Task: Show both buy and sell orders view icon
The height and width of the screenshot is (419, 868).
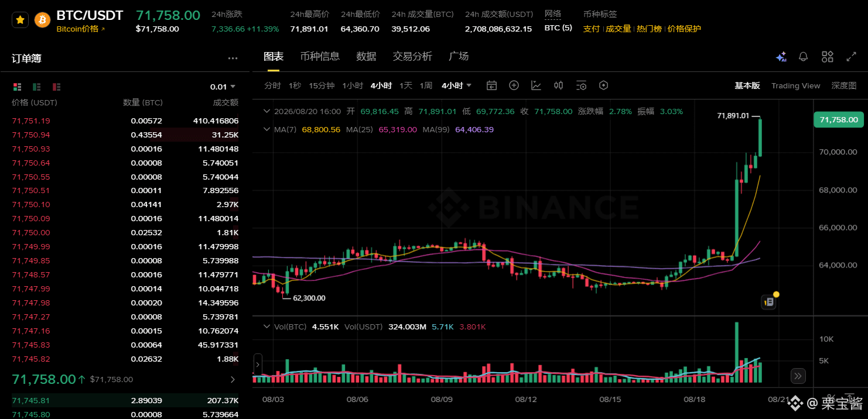Action: (17, 87)
